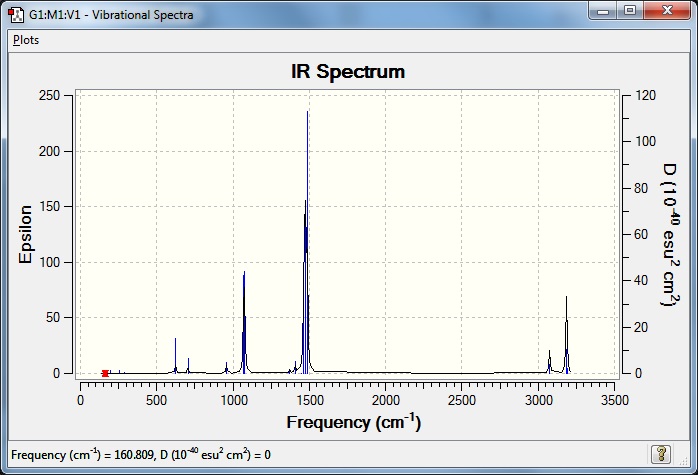Click the 3500 tick label on the frequency axis
This screenshot has height=475, width=698.
click(x=615, y=400)
